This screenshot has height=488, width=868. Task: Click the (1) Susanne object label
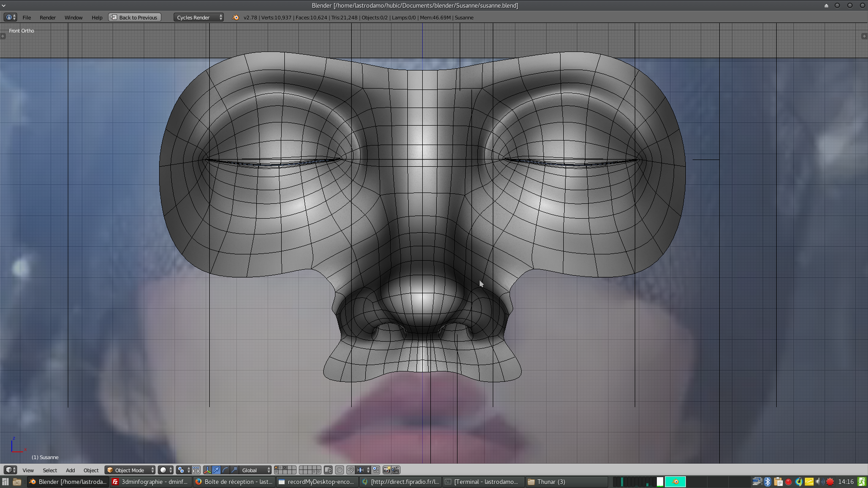point(45,457)
